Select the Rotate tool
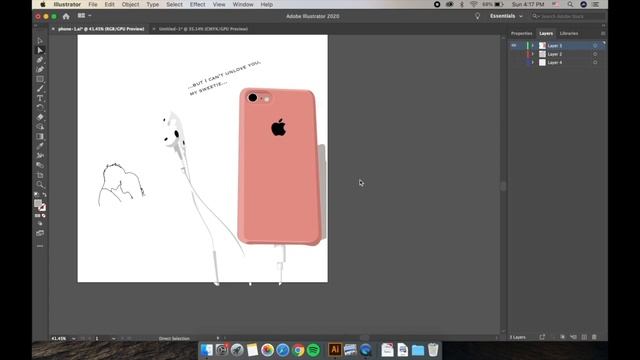This screenshot has height=360, width=640. point(40,108)
